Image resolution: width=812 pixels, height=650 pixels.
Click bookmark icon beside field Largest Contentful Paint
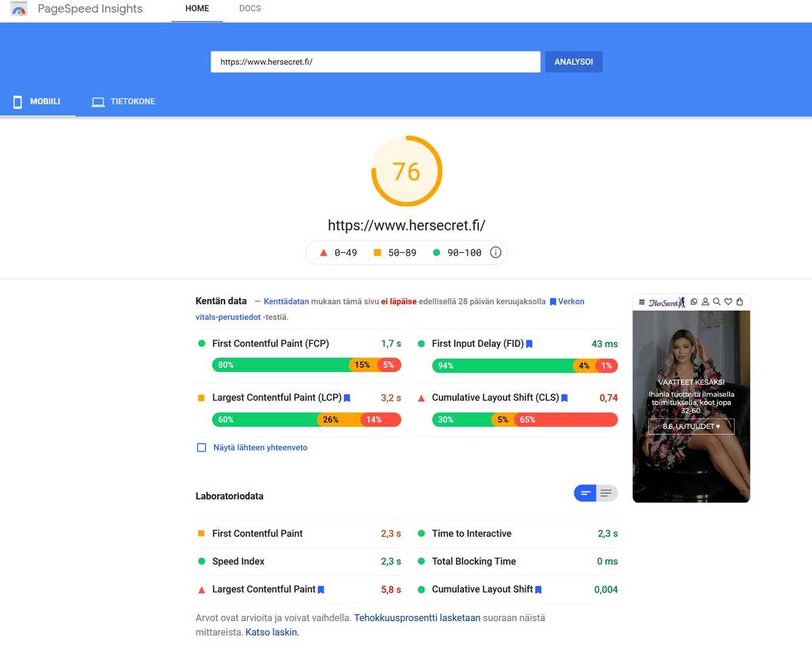pos(347,398)
